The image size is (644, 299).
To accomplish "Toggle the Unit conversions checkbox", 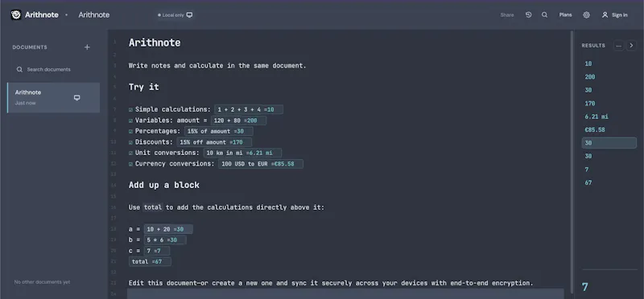I will [x=130, y=153].
